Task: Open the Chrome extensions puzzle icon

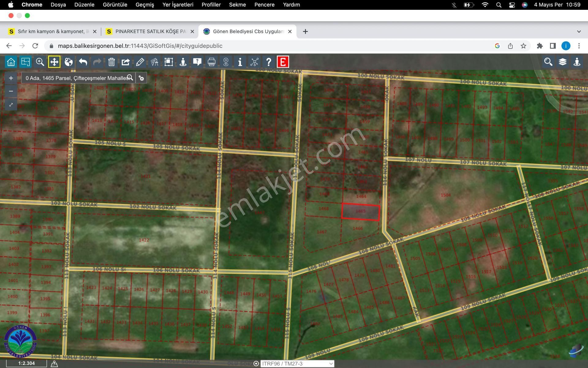Action: [x=540, y=46]
